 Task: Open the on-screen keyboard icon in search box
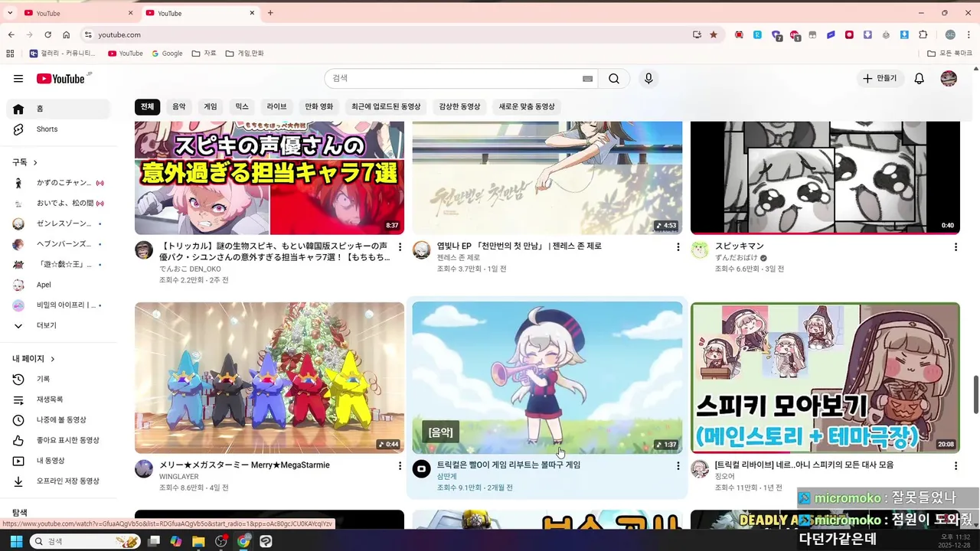click(x=587, y=79)
